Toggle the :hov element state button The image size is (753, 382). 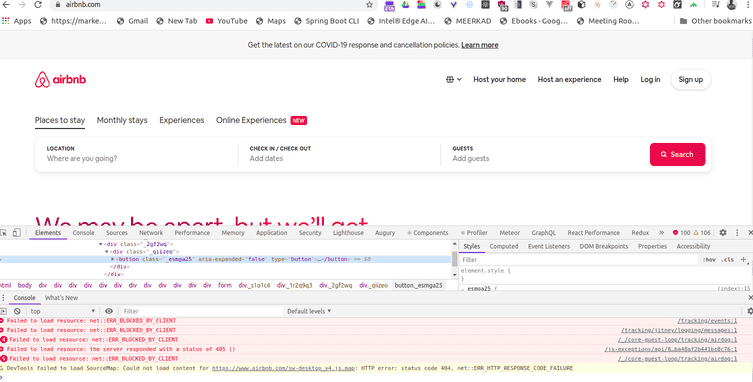pos(709,259)
